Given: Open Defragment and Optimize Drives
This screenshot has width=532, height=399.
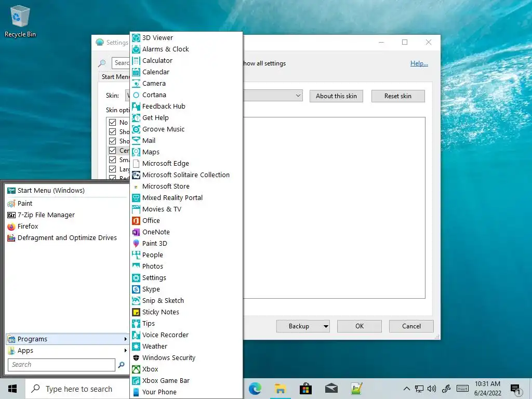Looking at the screenshot, I should 67,238.
